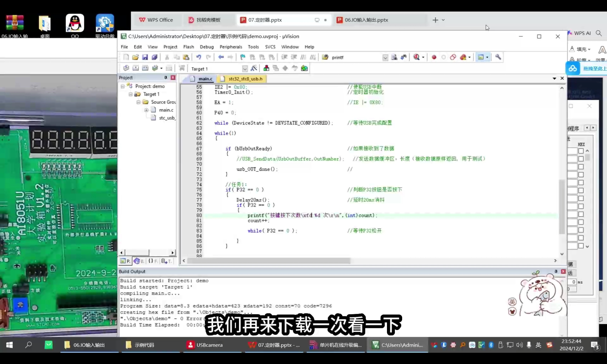Click the code editor vertical scrollbar thumb
Viewport: 607px width, 364px height.
562,206
